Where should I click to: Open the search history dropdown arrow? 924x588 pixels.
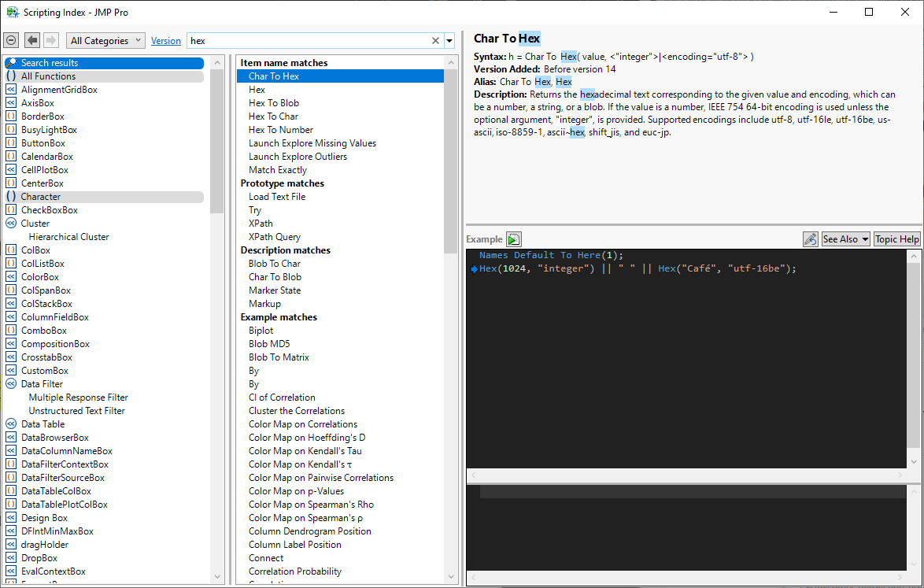pos(449,41)
